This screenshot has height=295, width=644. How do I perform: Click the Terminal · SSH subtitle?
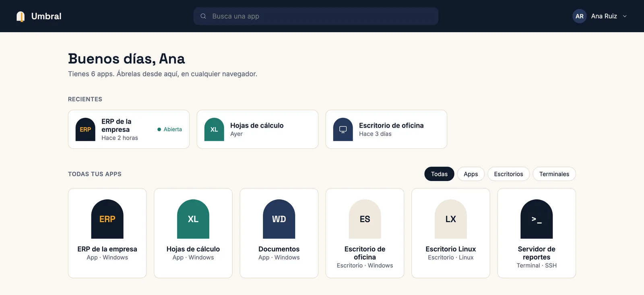[537, 266]
